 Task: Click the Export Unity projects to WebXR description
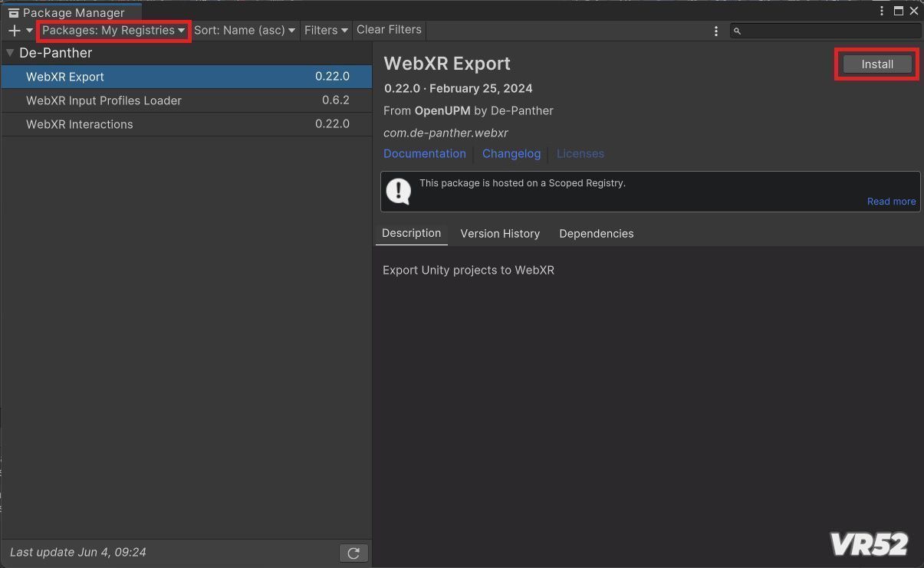(x=469, y=270)
